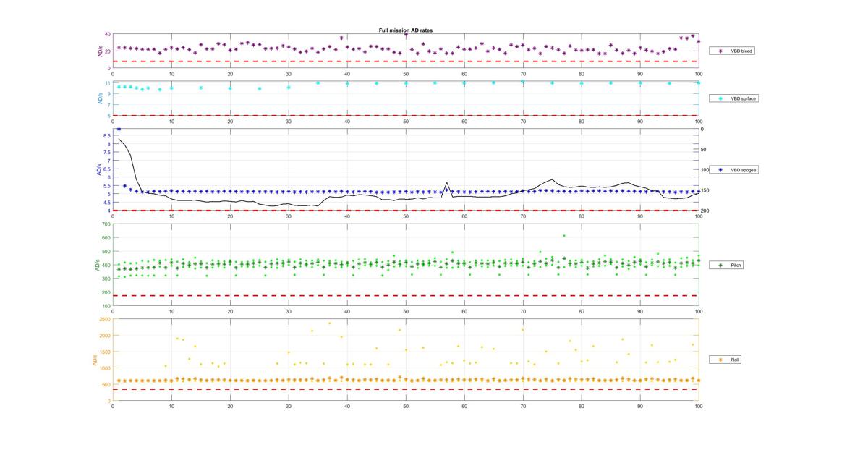Click the 10 x-axis tick under VBD bleed plot
868x450 pixels.
click(x=171, y=73)
